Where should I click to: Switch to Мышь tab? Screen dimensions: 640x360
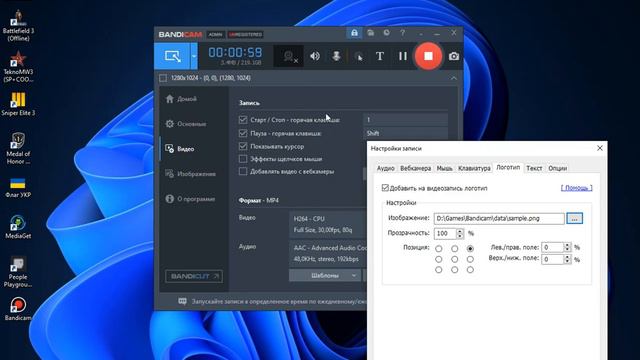coord(444,168)
